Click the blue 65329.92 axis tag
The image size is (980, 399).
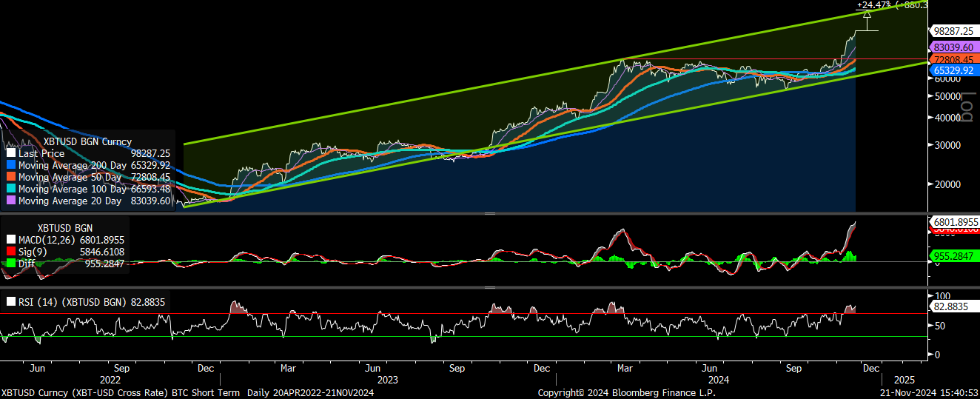coord(953,70)
